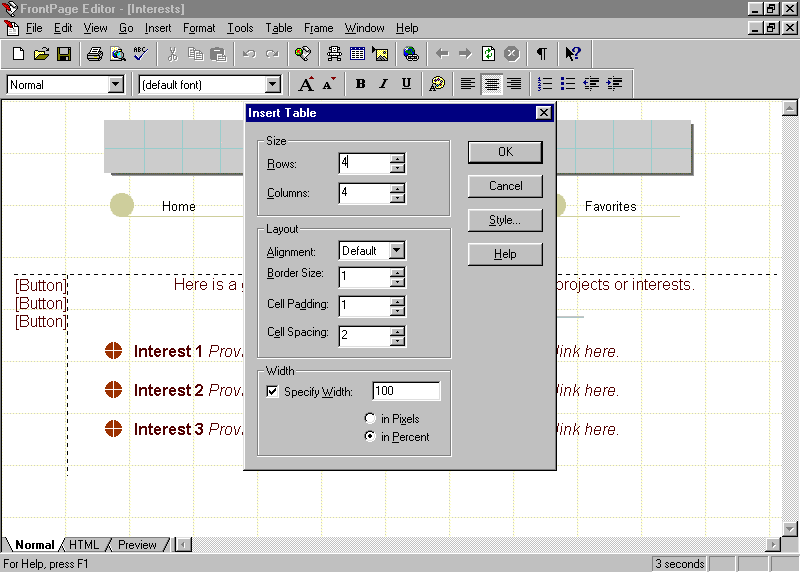
Task: Click the Print toolbar icon
Action: click(x=94, y=54)
